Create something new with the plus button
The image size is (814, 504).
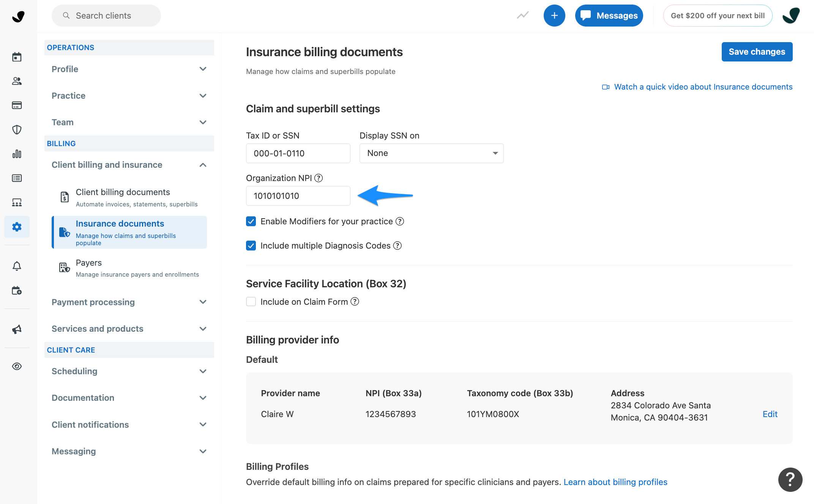554,16
